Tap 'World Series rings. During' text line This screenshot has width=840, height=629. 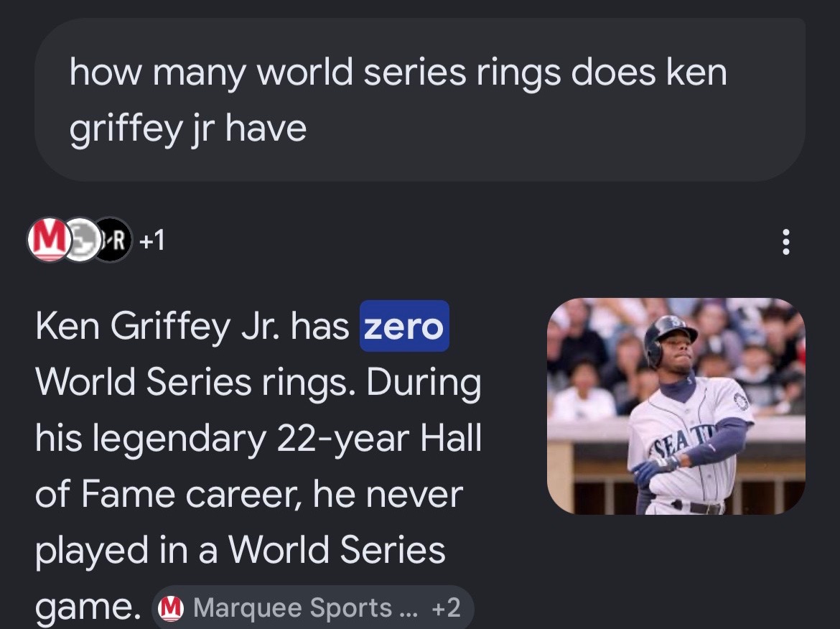(258, 383)
